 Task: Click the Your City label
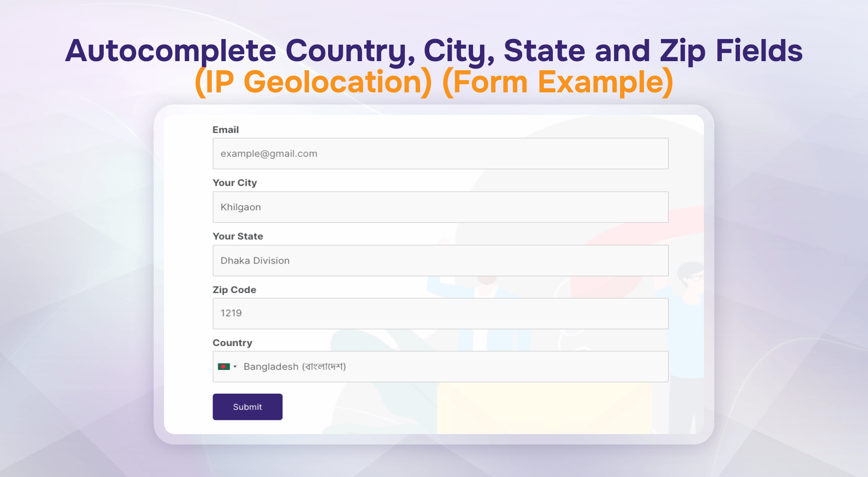pyautogui.click(x=235, y=183)
